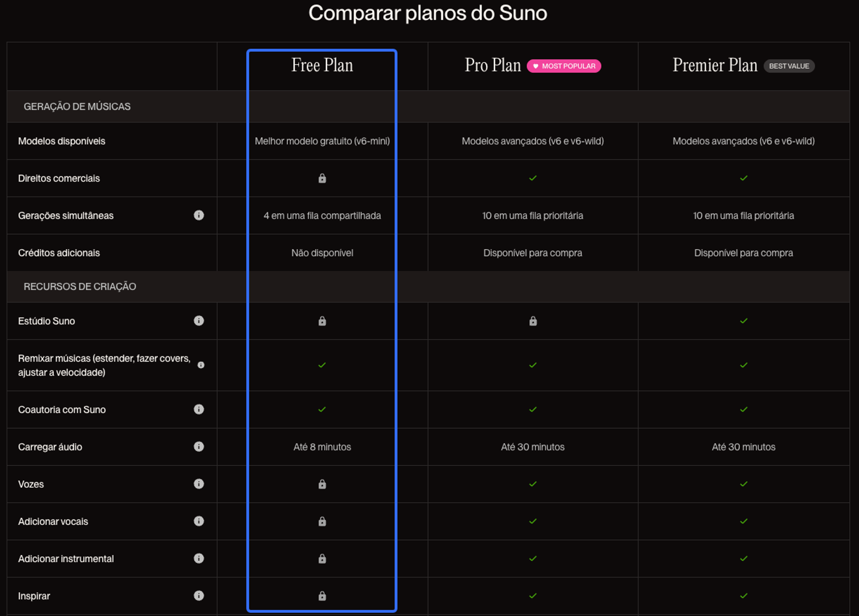
Task: Click Premier Plan Modelos avançados cell
Action: point(744,141)
